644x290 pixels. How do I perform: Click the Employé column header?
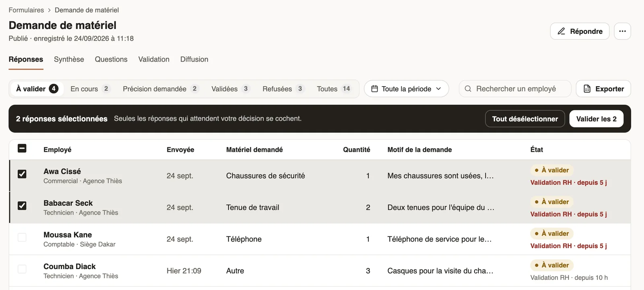tap(58, 149)
